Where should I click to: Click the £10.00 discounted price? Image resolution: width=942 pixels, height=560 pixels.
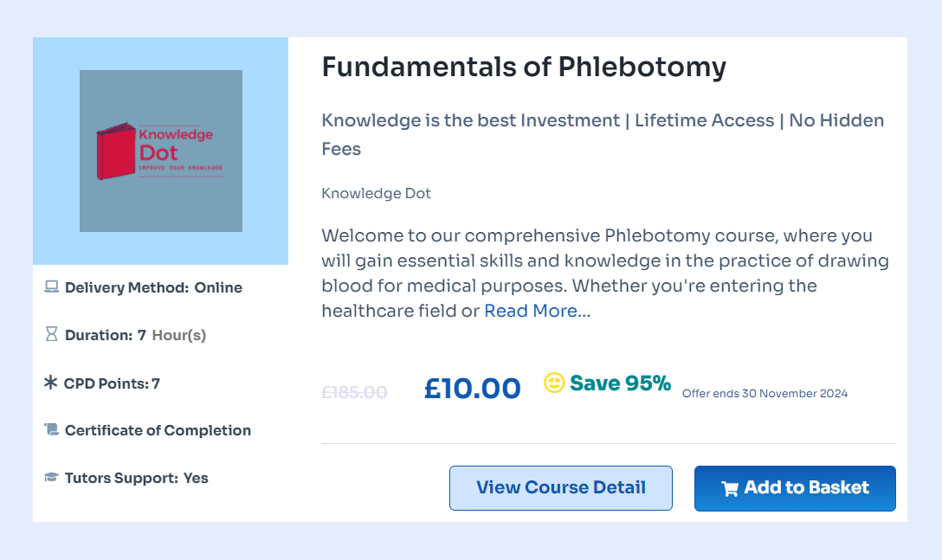point(472,389)
